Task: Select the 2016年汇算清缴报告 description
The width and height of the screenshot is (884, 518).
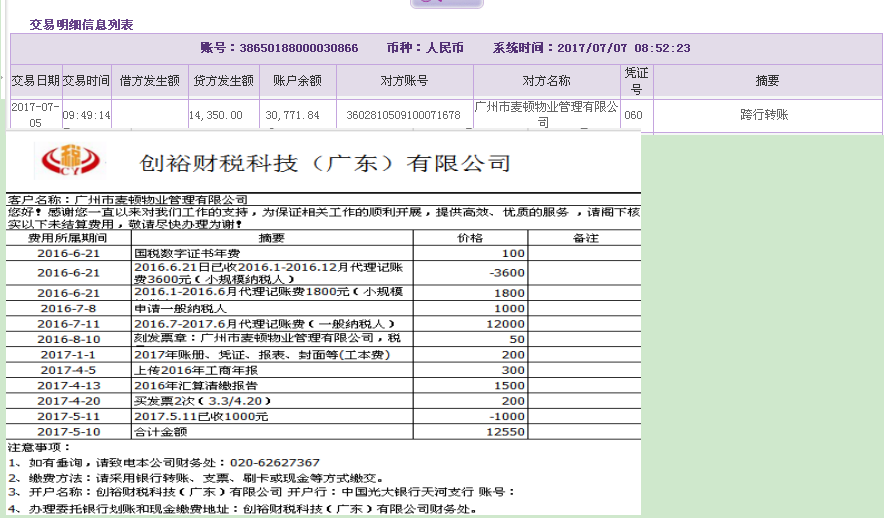Action: [196, 386]
